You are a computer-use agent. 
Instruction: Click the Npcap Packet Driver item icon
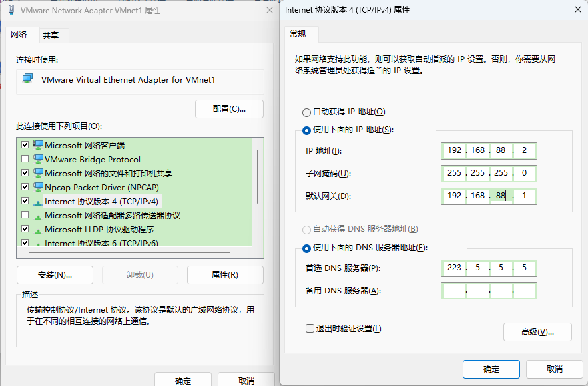tap(38, 187)
